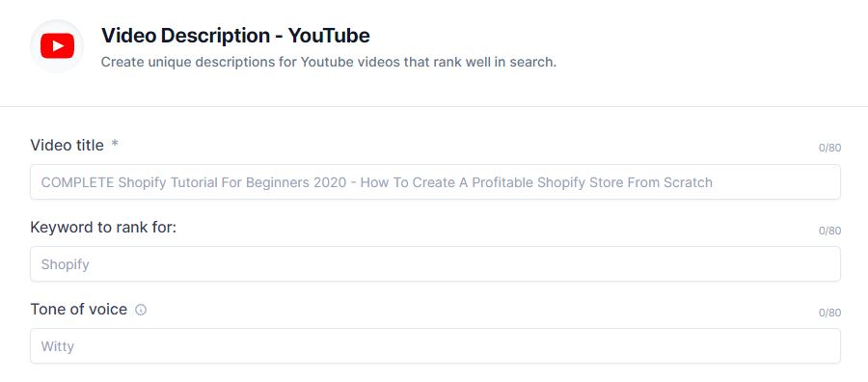Click the Keyword field 0/80 character counter
The height and width of the screenshot is (382, 868).
point(829,231)
